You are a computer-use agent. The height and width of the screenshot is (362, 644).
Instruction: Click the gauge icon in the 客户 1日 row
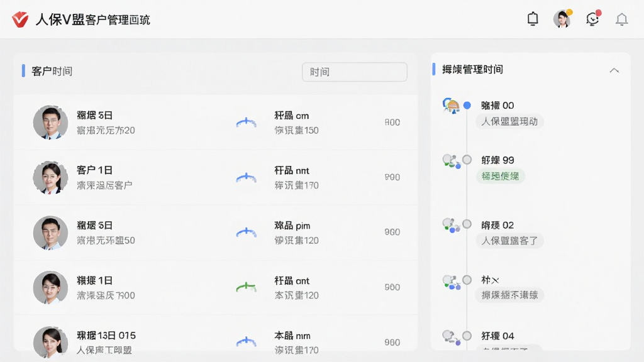tap(247, 177)
